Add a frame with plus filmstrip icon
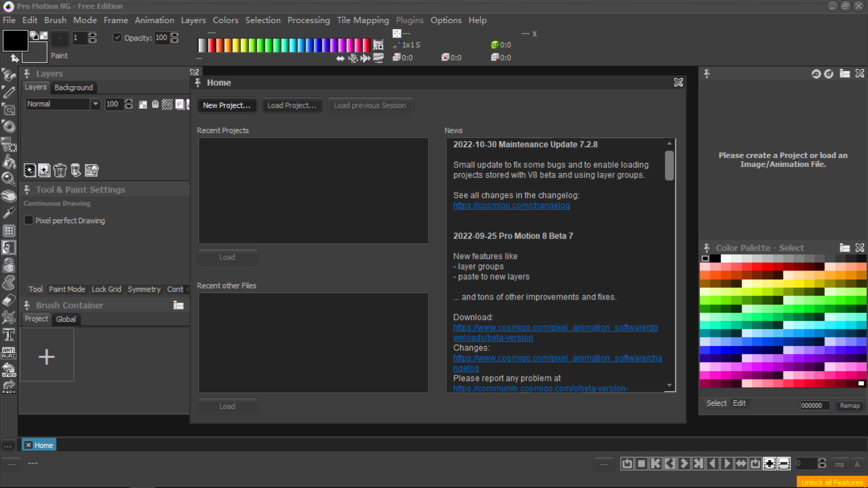This screenshot has height=488, width=868. tap(769, 464)
